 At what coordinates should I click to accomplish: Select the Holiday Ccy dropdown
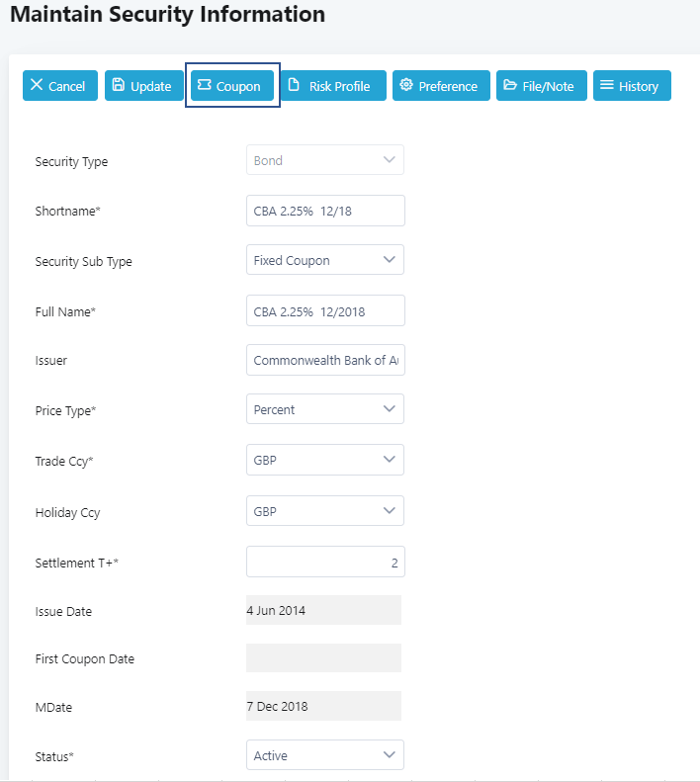[x=324, y=511]
